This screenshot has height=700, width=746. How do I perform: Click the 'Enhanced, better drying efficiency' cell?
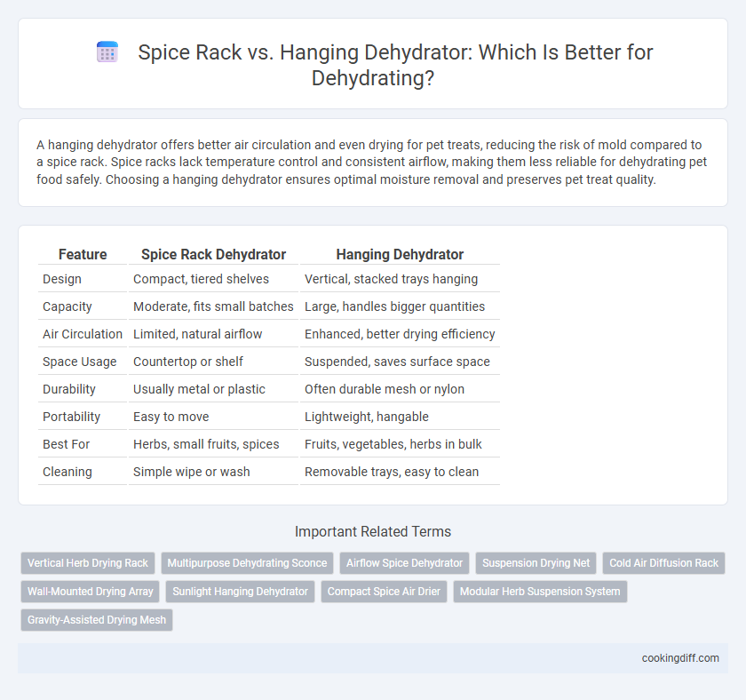pos(400,334)
